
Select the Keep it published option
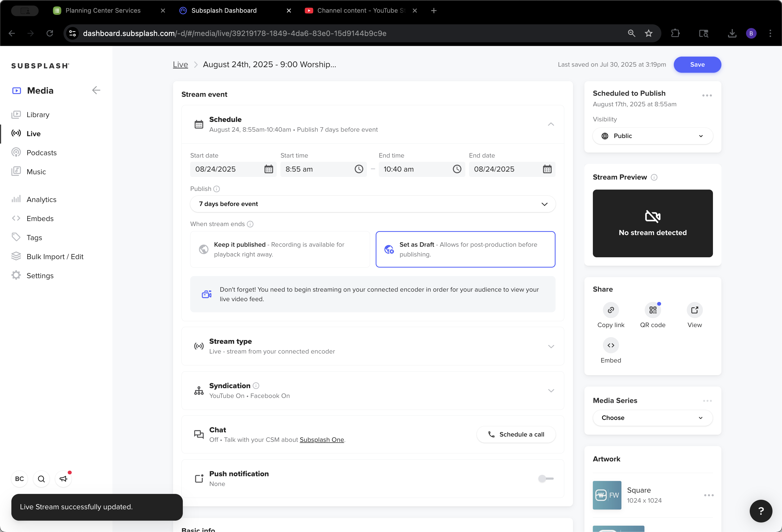pyautogui.click(x=280, y=249)
